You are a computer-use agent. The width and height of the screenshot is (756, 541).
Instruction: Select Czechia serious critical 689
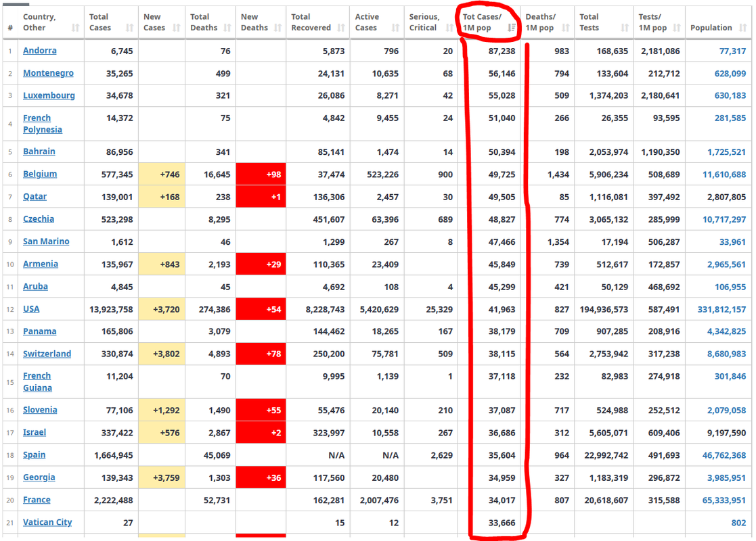point(445,220)
